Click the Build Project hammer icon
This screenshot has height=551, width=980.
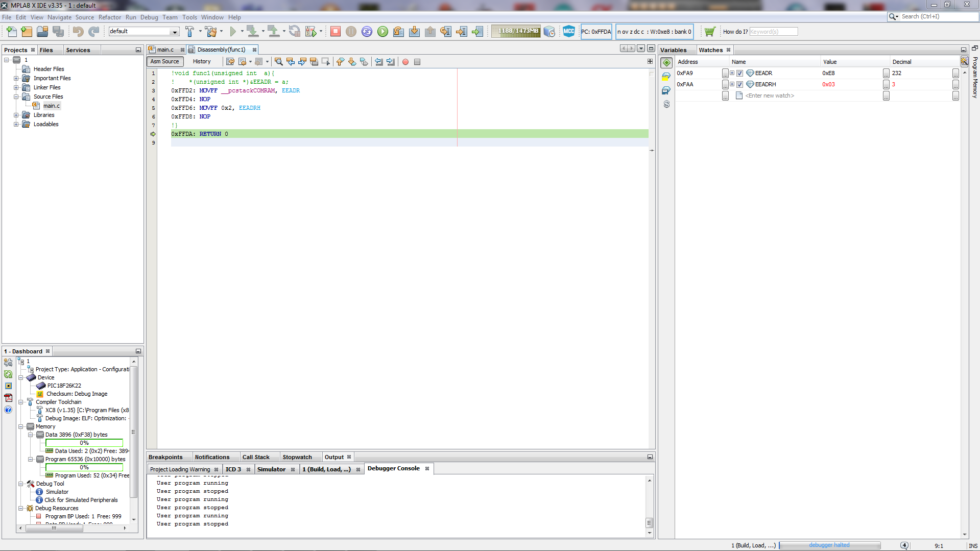[189, 32]
